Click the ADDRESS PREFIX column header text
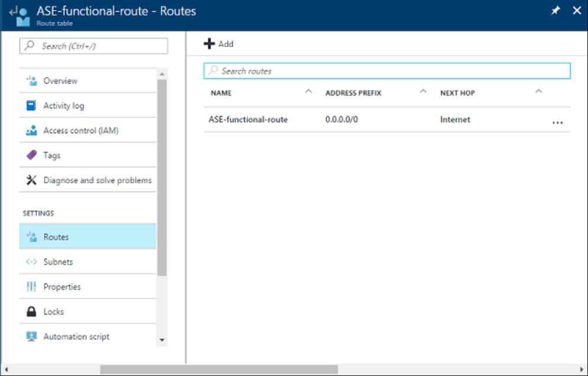588x376 pixels. (353, 93)
